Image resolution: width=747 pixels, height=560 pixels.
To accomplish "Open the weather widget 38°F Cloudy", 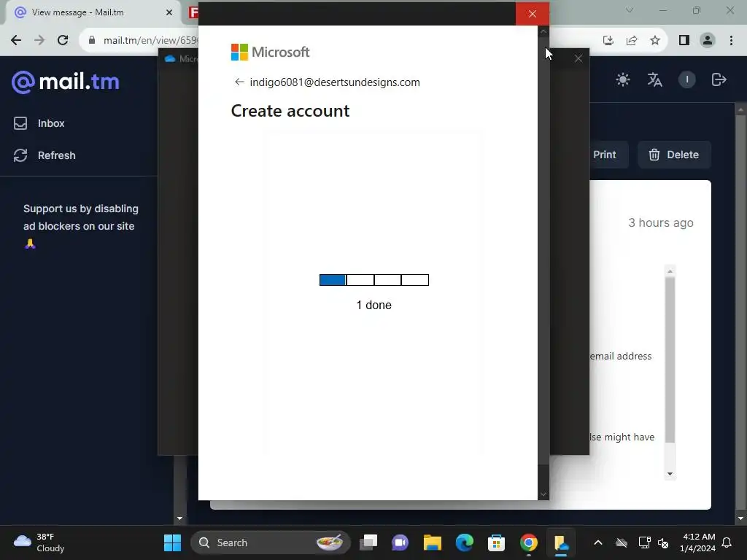I will click(39, 542).
